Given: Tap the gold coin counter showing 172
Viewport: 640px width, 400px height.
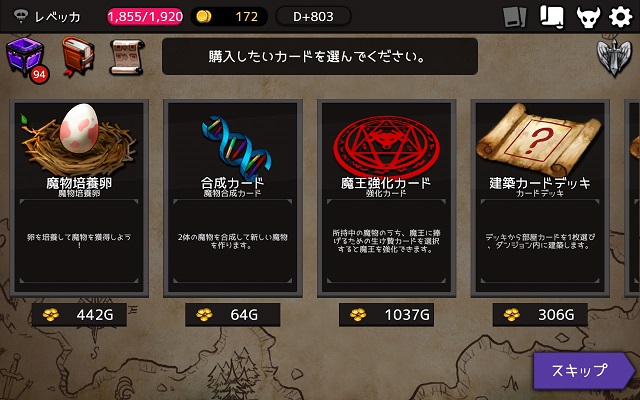Looking at the screenshot, I should click(x=229, y=17).
